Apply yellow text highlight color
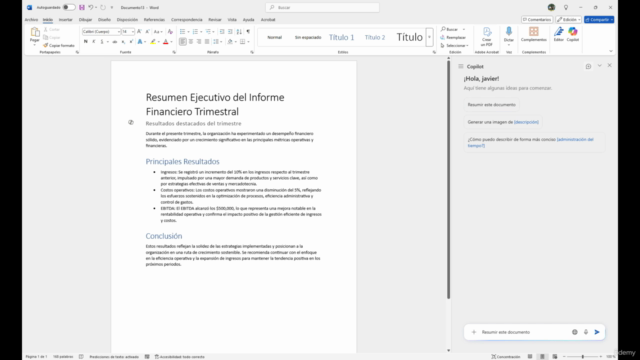This screenshot has height=360, width=640. pos(153,42)
